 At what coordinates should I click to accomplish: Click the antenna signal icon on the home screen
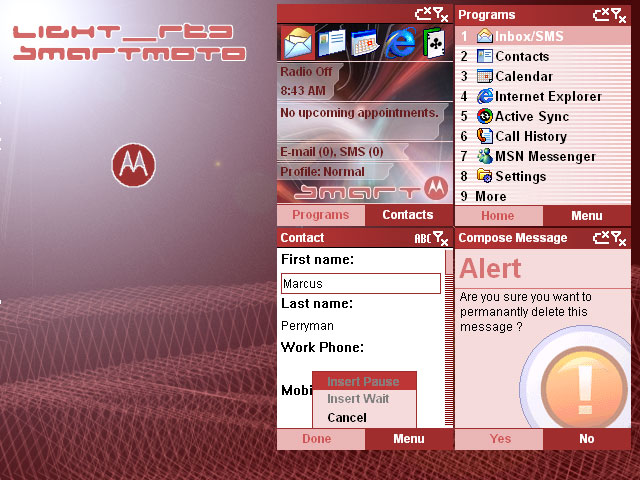[x=441, y=15]
